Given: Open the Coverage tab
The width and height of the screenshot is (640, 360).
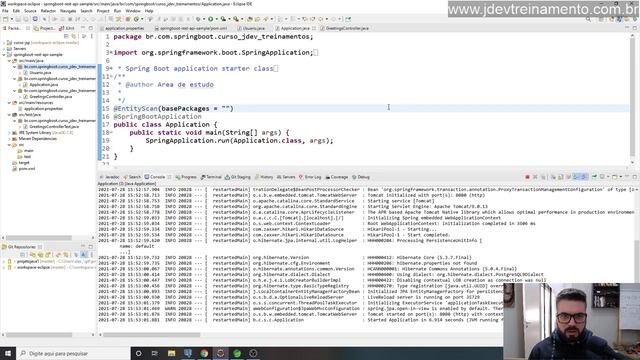Looking at the screenshot, I should click(x=337, y=177).
